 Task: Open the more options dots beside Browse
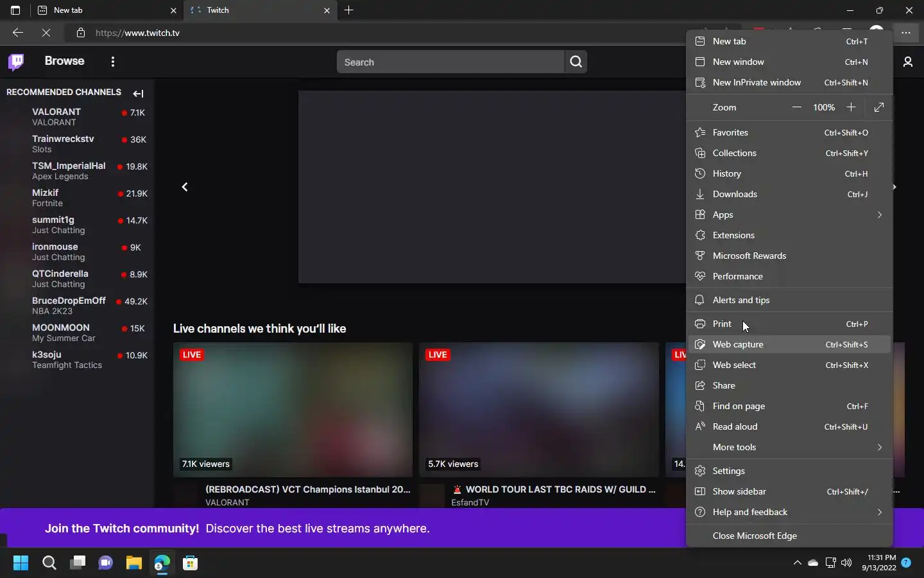(113, 62)
